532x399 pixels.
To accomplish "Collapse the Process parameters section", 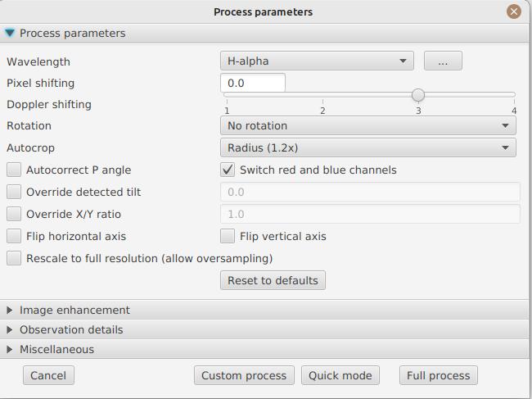I will point(10,34).
